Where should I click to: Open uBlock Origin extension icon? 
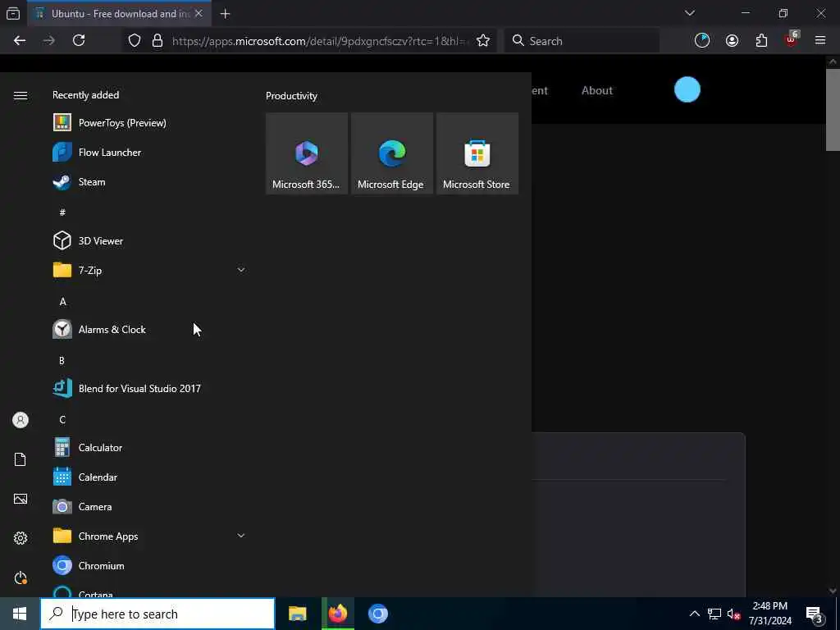[x=792, y=39]
